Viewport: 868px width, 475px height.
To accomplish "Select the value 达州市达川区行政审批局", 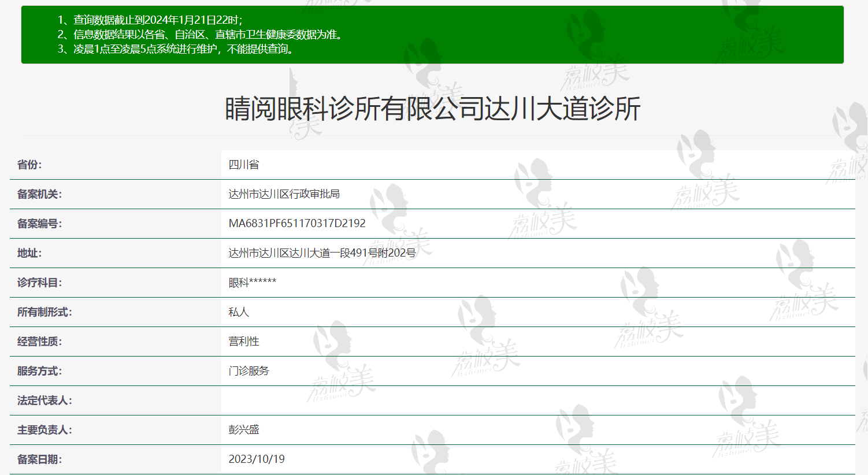I will pyautogui.click(x=284, y=194).
